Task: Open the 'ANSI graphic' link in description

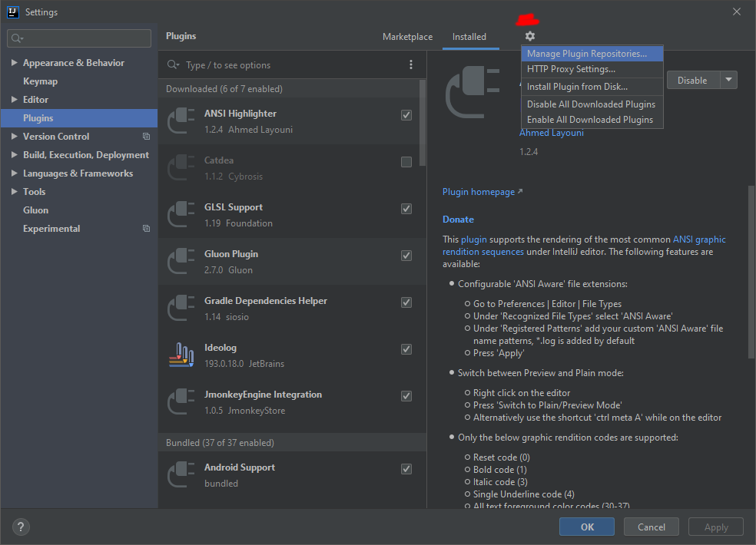Action: tap(699, 239)
